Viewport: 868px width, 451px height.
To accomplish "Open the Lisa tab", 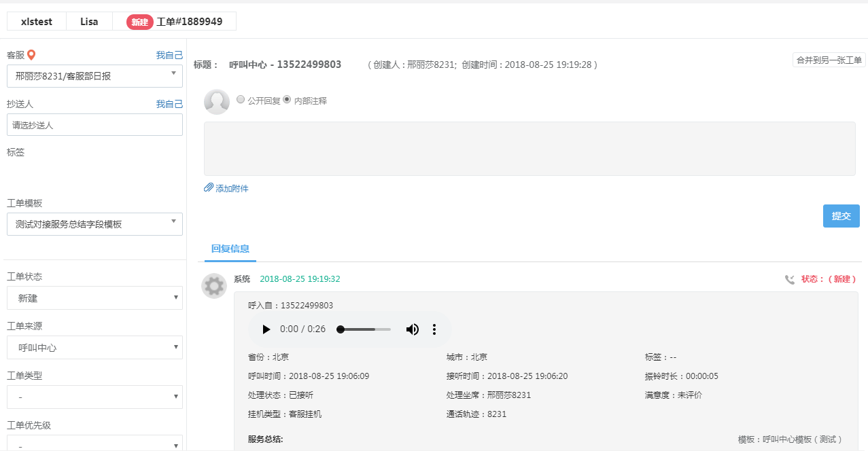I will 89,21.
